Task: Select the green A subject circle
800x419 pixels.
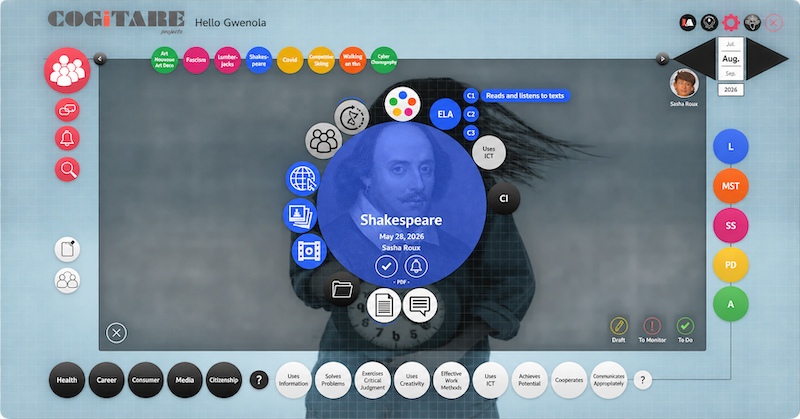Action: (731, 304)
